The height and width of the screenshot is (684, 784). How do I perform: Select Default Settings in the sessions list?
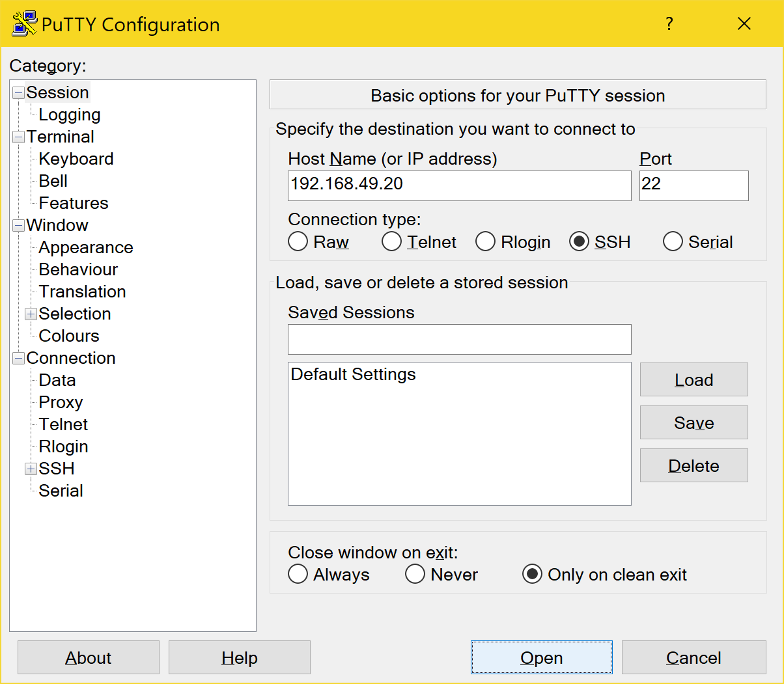[x=354, y=374]
